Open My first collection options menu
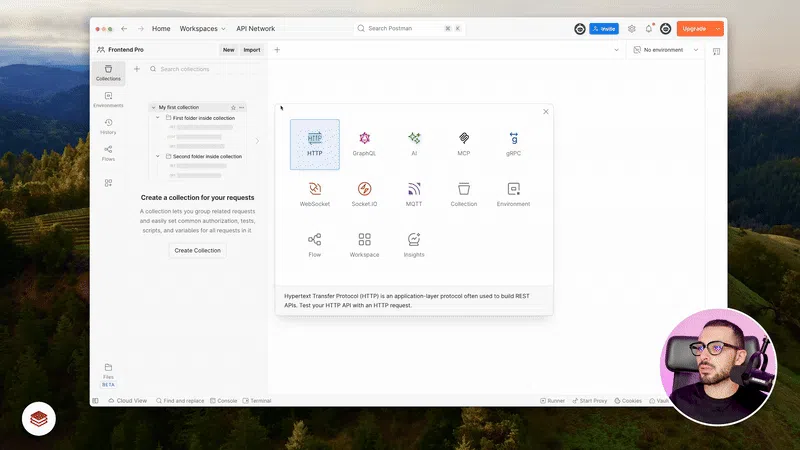The image size is (800, 450). coord(242,108)
